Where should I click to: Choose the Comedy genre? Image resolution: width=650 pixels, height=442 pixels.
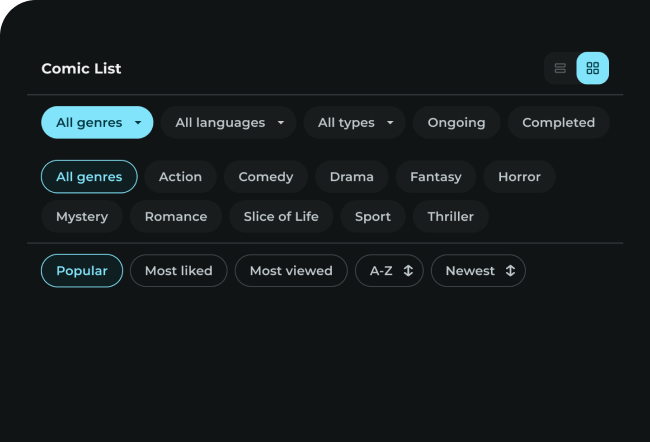pos(265,177)
